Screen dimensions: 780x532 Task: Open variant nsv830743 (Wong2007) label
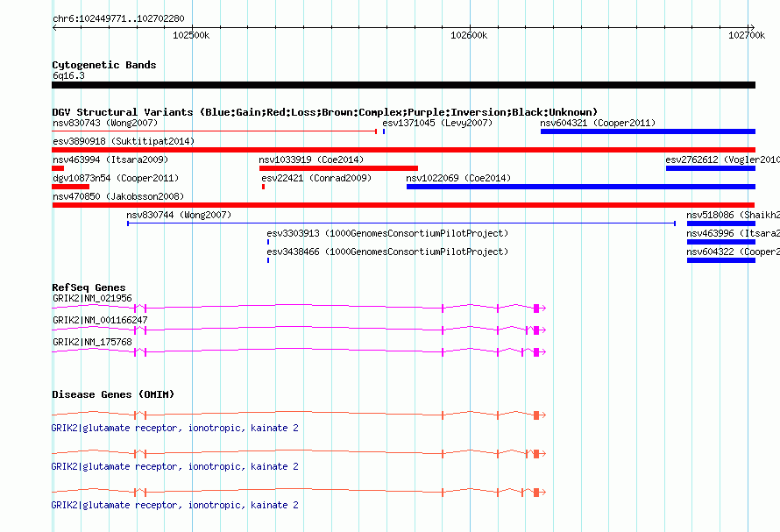[105, 123]
